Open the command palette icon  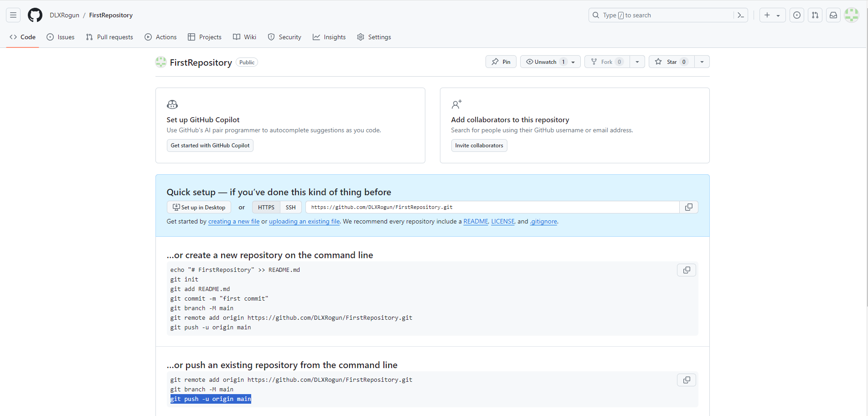coord(741,15)
